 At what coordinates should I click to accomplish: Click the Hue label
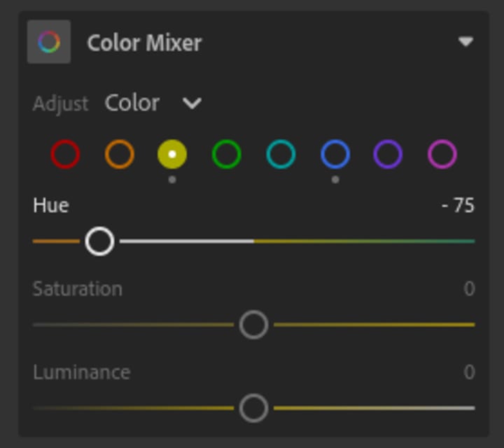[x=51, y=206]
